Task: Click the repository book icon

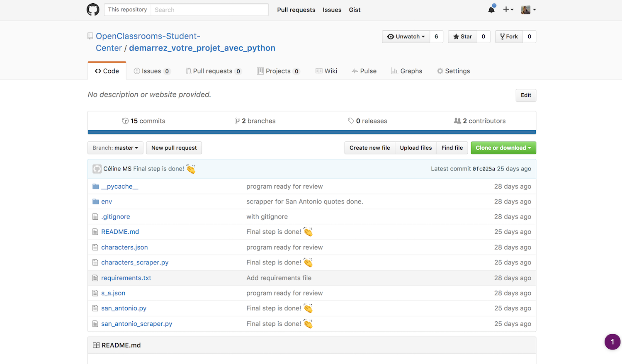Action: pos(90,36)
